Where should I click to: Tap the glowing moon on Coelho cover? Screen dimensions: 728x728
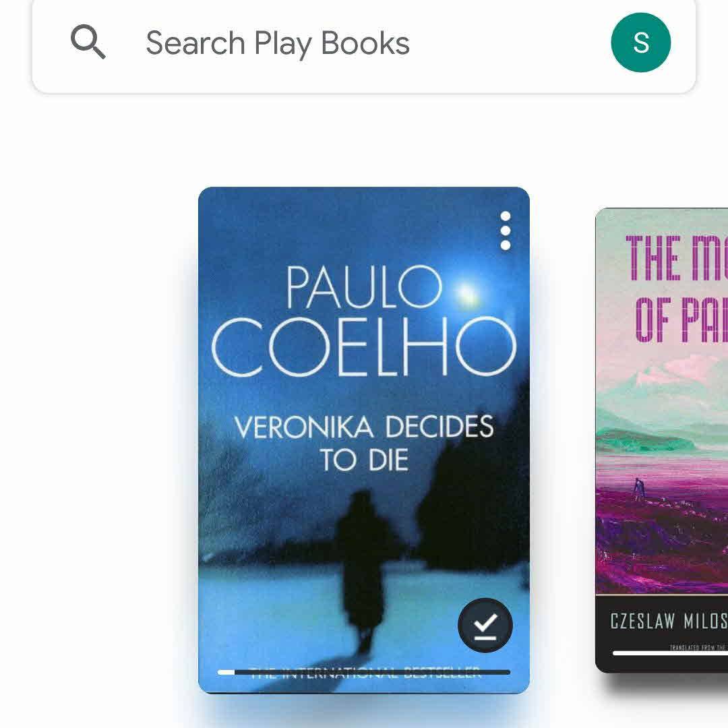coord(466,293)
